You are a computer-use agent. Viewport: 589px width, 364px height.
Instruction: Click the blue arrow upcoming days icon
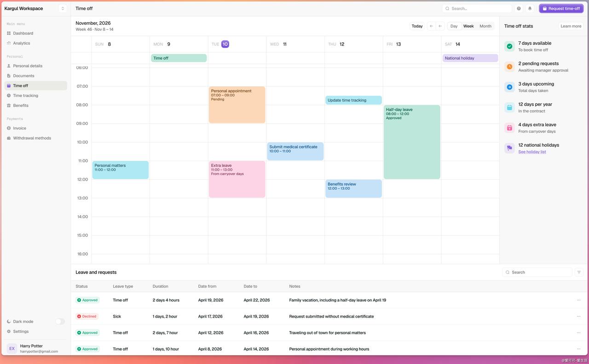[509, 87]
